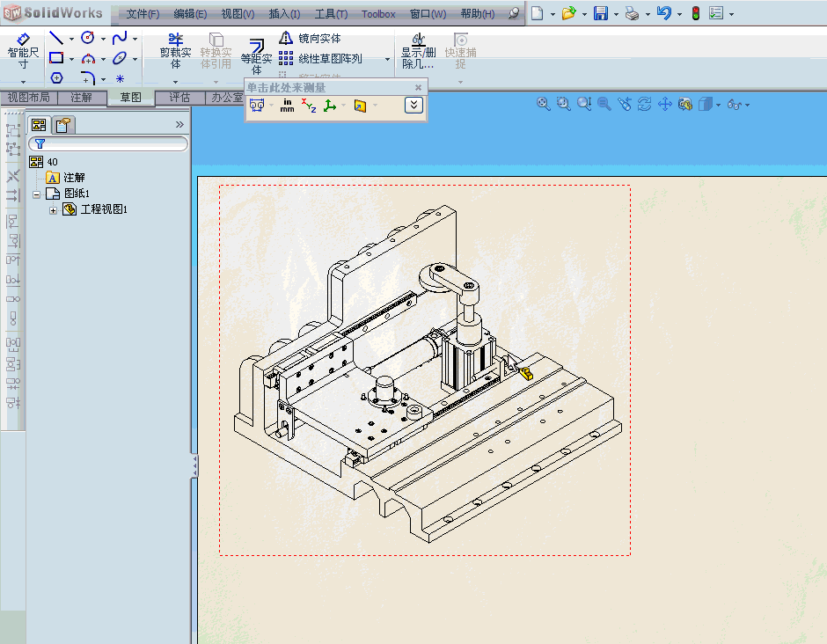Switch to the 注解 tab

pos(81,98)
